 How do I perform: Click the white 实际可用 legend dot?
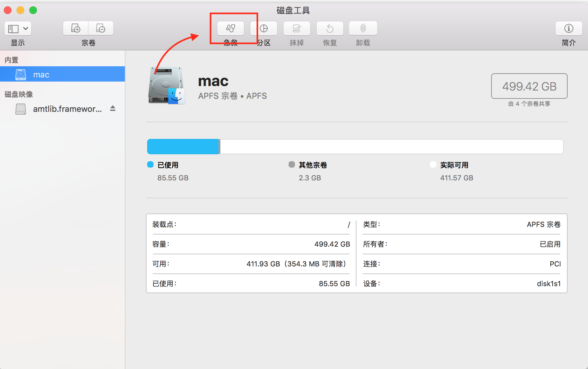point(433,164)
